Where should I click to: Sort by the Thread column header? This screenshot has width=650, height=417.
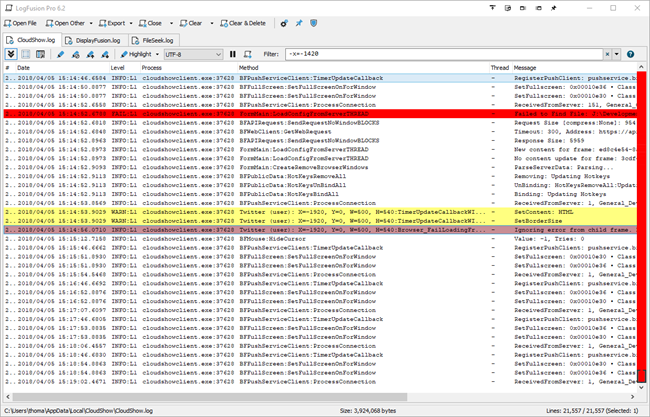click(x=500, y=68)
